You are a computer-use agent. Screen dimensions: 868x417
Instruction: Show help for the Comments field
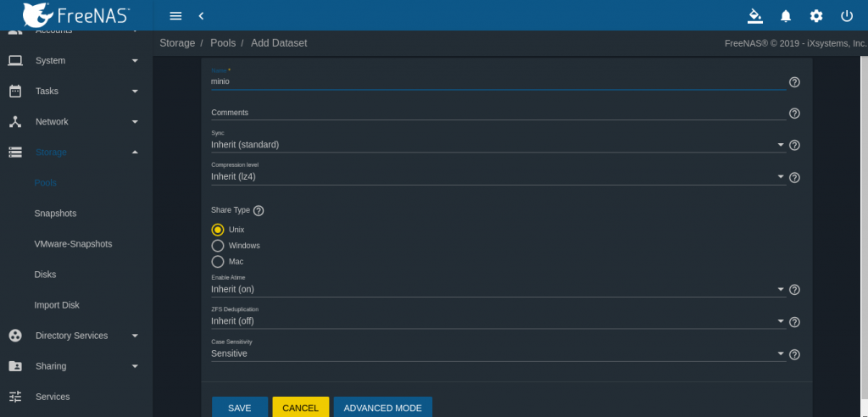[x=794, y=114]
